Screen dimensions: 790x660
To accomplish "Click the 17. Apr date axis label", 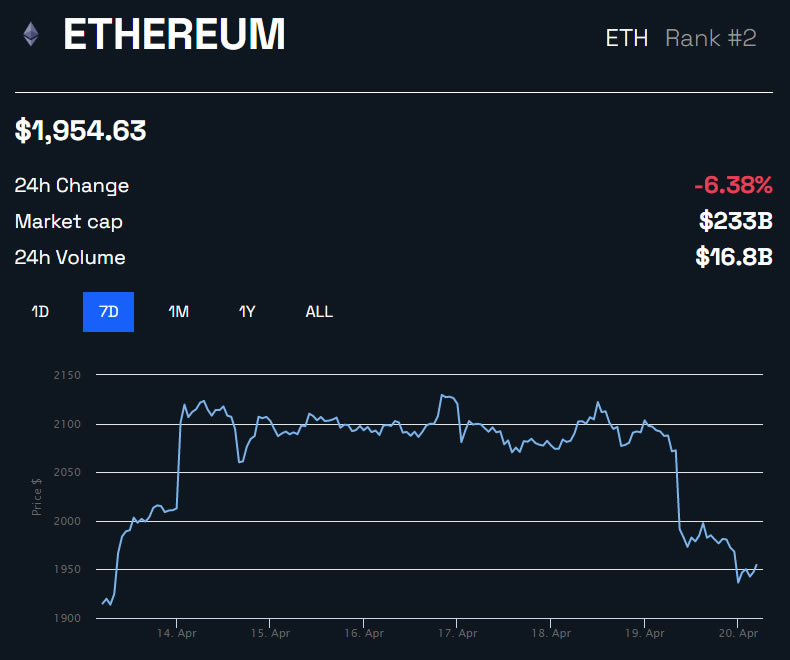I will click(x=457, y=633).
